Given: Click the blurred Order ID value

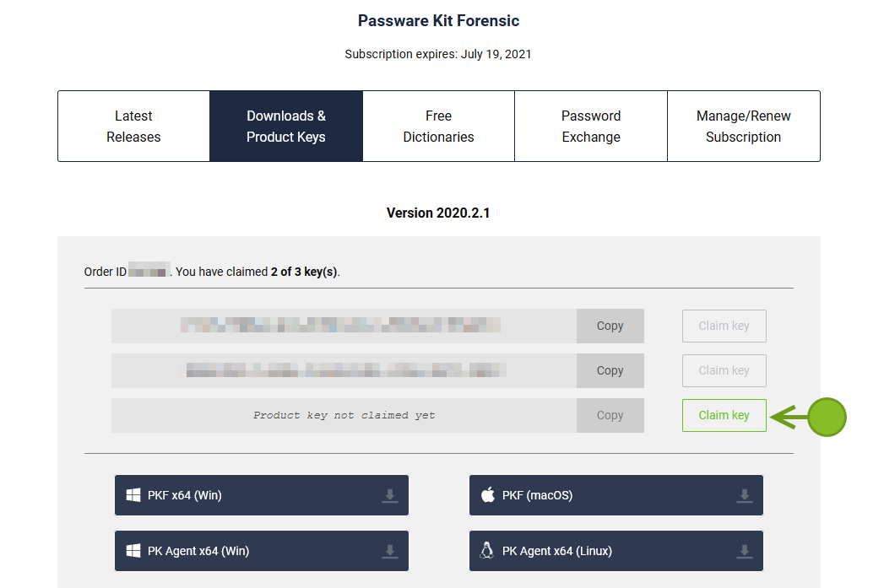Looking at the screenshot, I should pyautogui.click(x=149, y=270).
